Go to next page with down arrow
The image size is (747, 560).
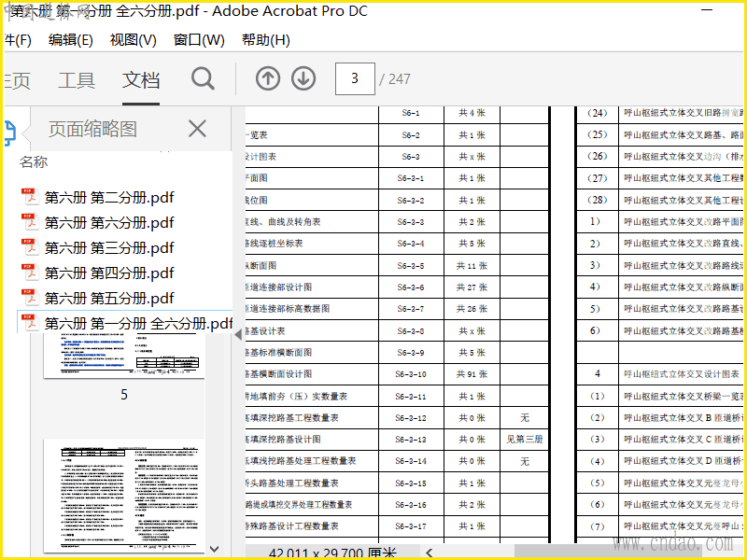coord(303,79)
